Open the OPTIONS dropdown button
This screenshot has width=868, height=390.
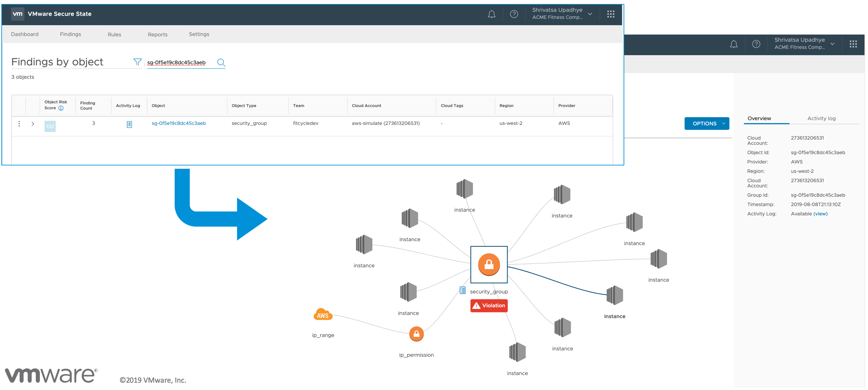(x=707, y=124)
